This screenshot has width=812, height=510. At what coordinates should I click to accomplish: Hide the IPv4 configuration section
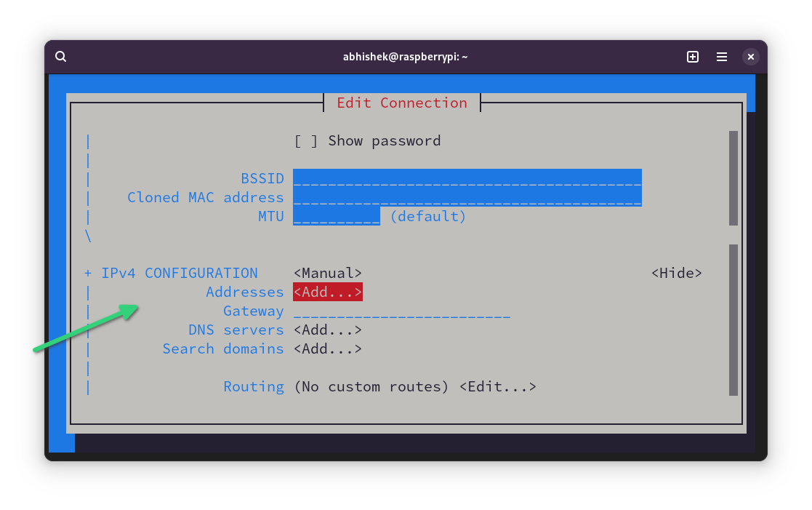676,274
